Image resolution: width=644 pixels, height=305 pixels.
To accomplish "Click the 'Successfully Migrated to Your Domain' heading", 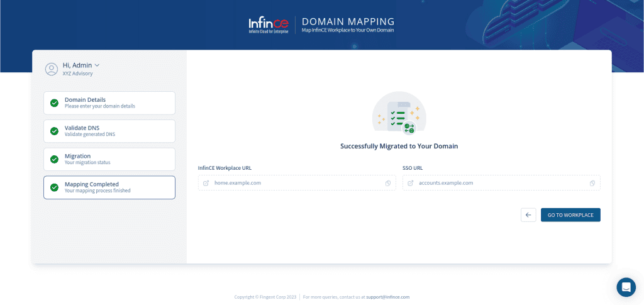I will (399, 146).
